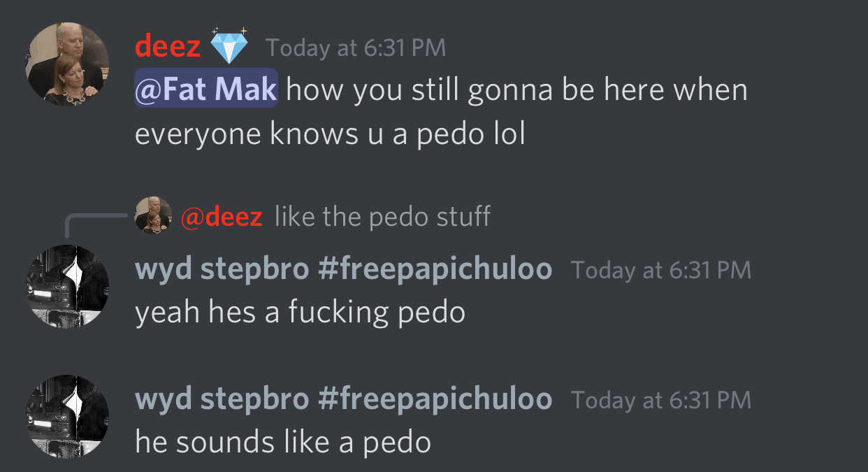Open the @Fat Mak mention
Image resolution: width=868 pixels, height=472 pixels.
206,90
